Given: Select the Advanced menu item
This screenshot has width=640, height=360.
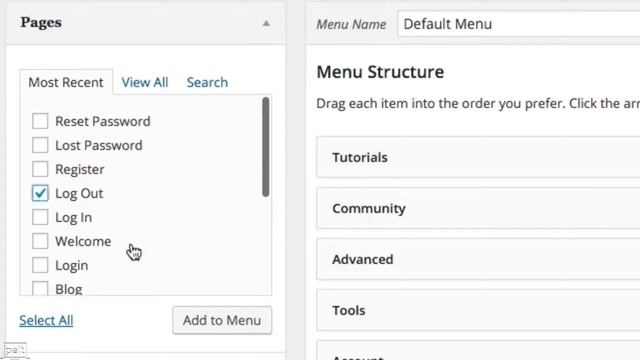Looking at the screenshot, I should (x=478, y=260).
